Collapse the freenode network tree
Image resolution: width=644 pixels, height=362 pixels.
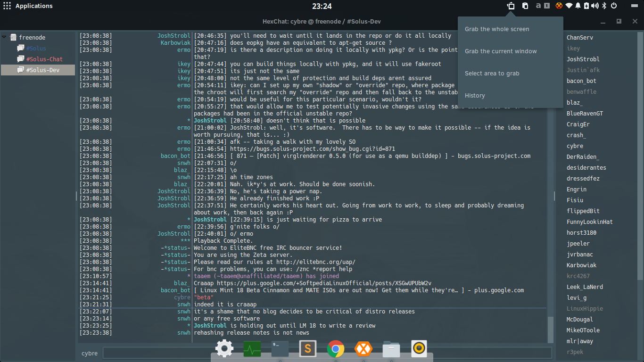(x=4, y=37)
